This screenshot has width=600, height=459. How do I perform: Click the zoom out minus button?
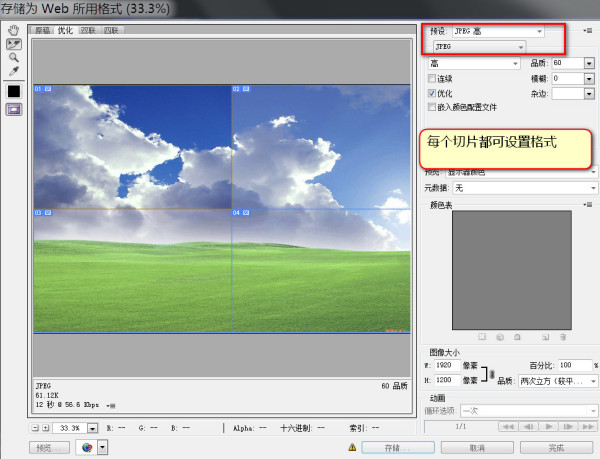tap(35, 428)
